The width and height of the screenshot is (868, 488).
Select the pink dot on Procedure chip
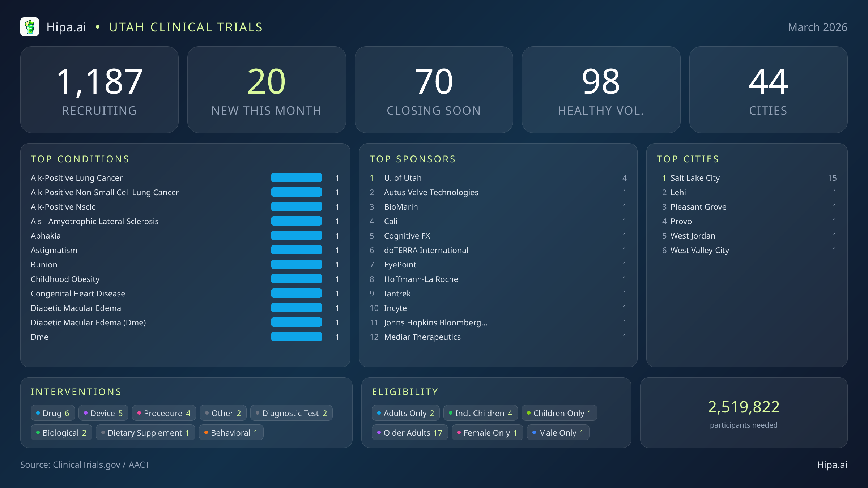click(x=139, y=413)
